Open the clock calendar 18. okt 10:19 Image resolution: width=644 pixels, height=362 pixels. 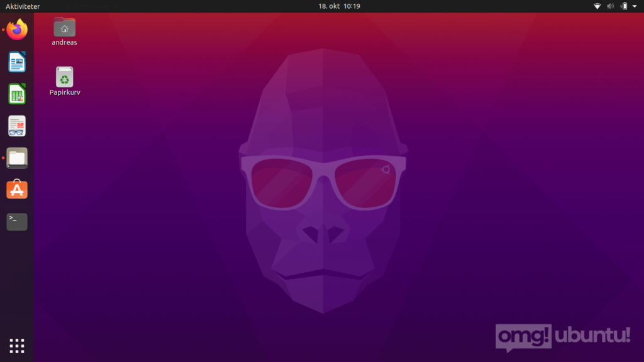(x=339, y=6)
